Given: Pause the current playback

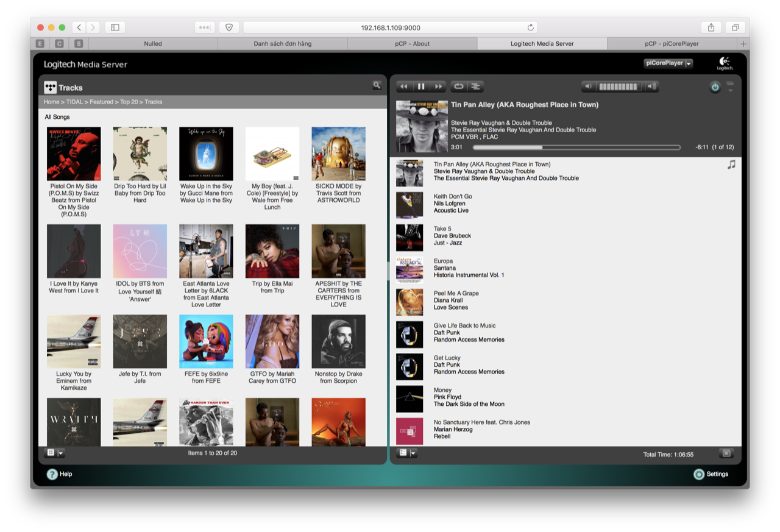Looking at the screenshot, I should (x=421, y=87).
